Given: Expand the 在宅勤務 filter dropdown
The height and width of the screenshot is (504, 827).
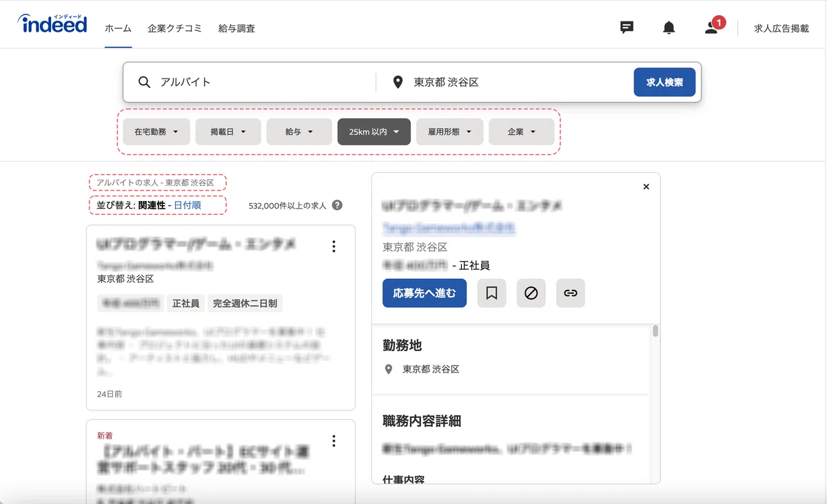Looking at the screenshot, I should point(156,132).
